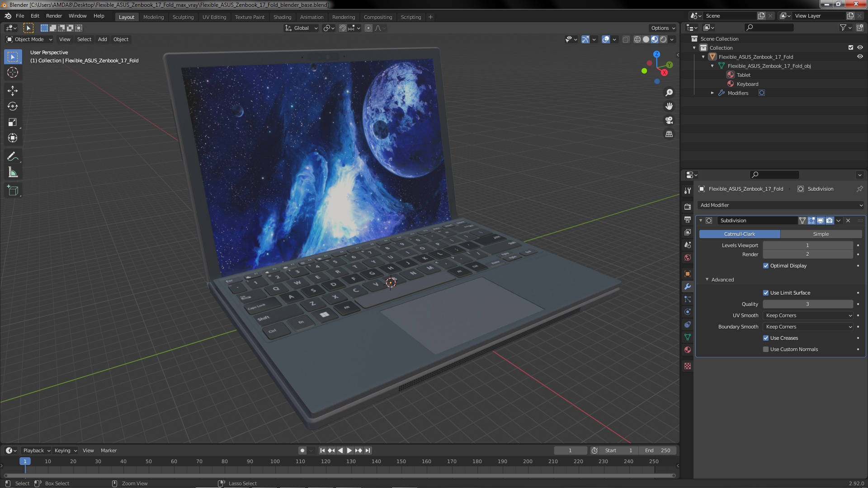
Task: Open the Tool properties tab
Action: click(688, 191)
